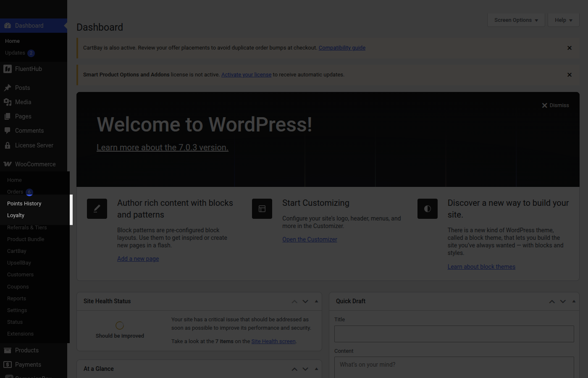Dismiss the Smart Product Options license notice
This screenshot has height=378, width=588.
pyautogui.click(x=570, y=75)
